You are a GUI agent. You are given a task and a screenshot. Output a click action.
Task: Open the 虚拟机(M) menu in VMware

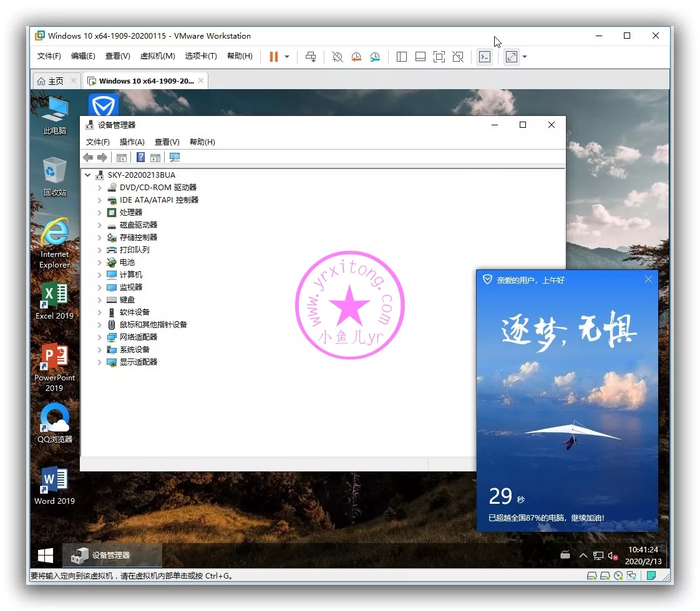point(157,56)
